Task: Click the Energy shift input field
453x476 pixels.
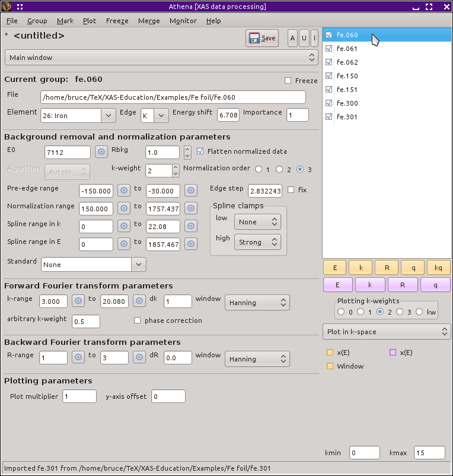Action: [228, 115]
